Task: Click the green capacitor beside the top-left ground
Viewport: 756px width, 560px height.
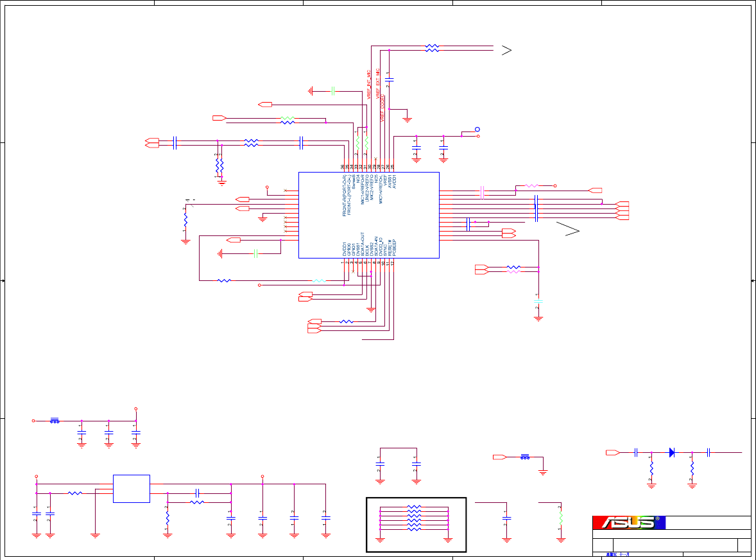Action: [332, 90]
